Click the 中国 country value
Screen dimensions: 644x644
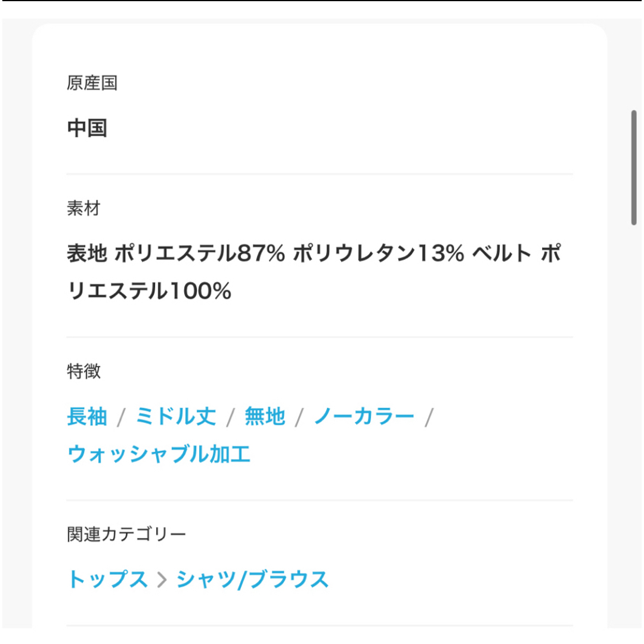pyautogui.click(x=87, y=128)
